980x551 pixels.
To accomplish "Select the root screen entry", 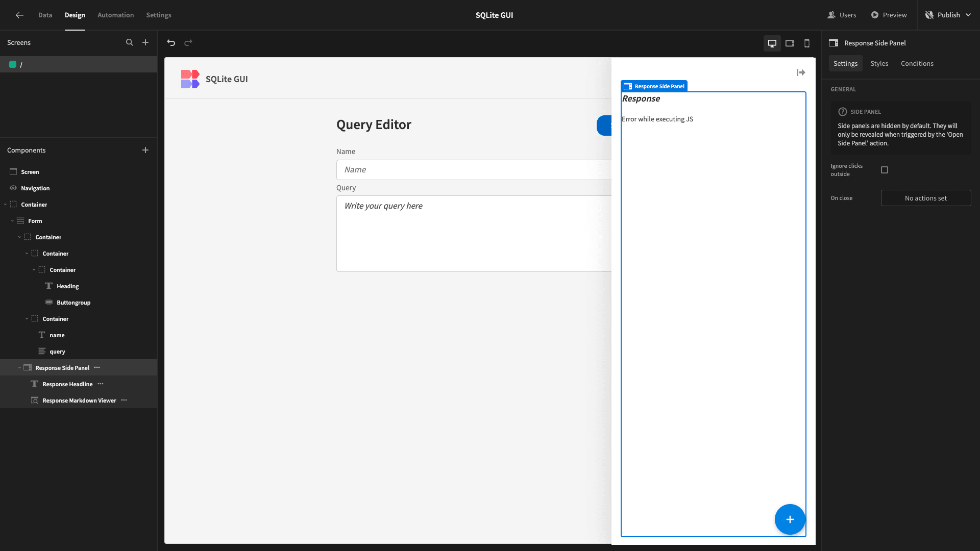I will 79,64.
